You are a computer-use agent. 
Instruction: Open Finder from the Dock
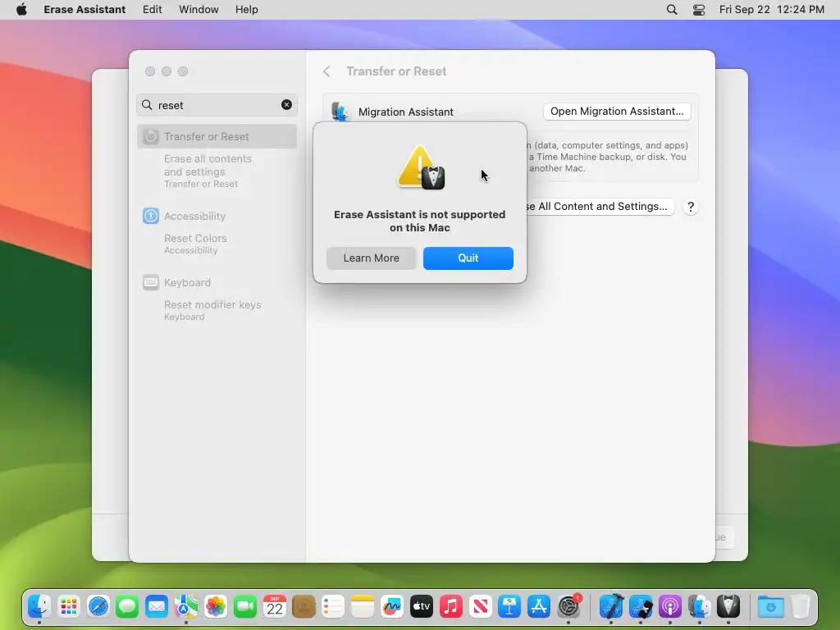click(39, 606)
